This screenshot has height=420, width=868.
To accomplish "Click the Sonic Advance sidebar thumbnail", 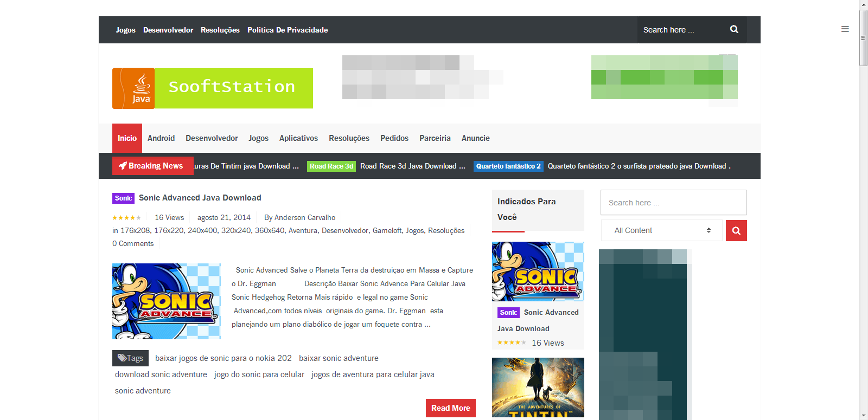I will 538,272.
